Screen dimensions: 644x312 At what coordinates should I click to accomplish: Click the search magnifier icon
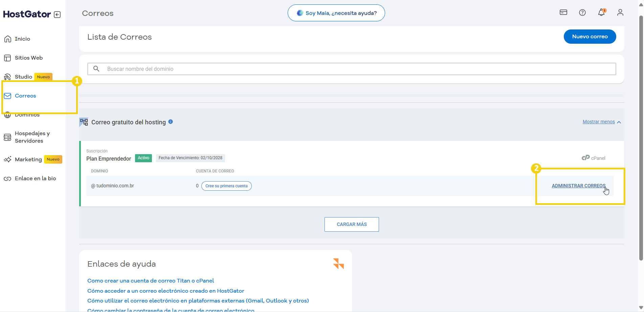pos(96,69)
